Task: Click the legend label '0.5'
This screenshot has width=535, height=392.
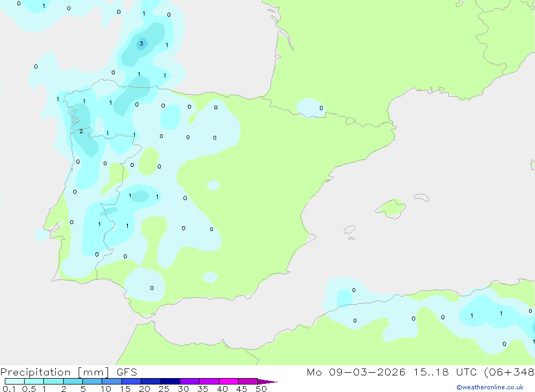Action: (29, 389)
